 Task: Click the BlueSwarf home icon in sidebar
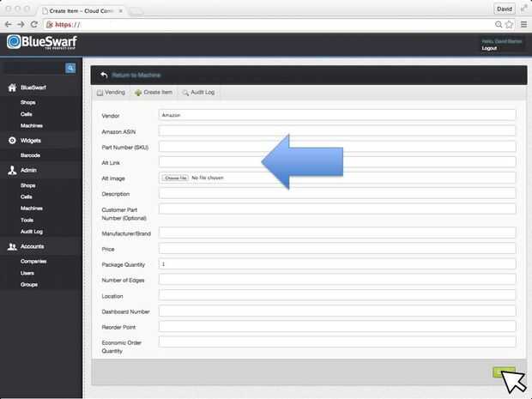pyautogui.click(x=12, y=88)
